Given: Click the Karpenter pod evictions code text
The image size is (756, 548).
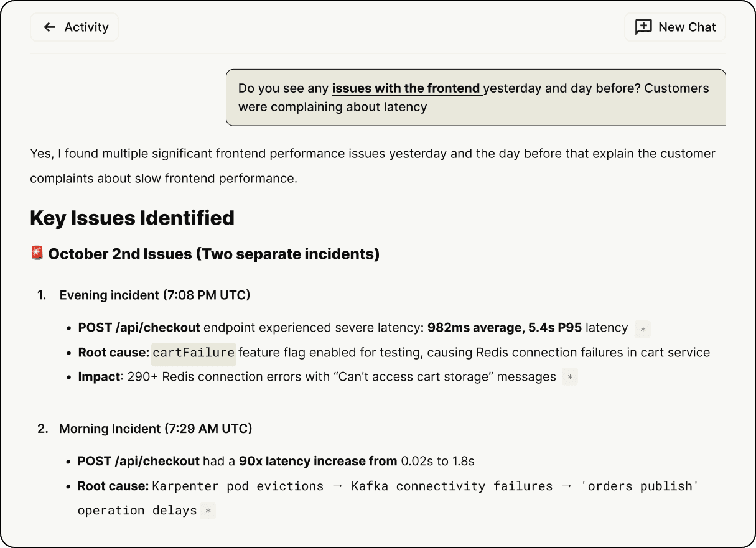Looking at the screenshot, I should (238, 486).
